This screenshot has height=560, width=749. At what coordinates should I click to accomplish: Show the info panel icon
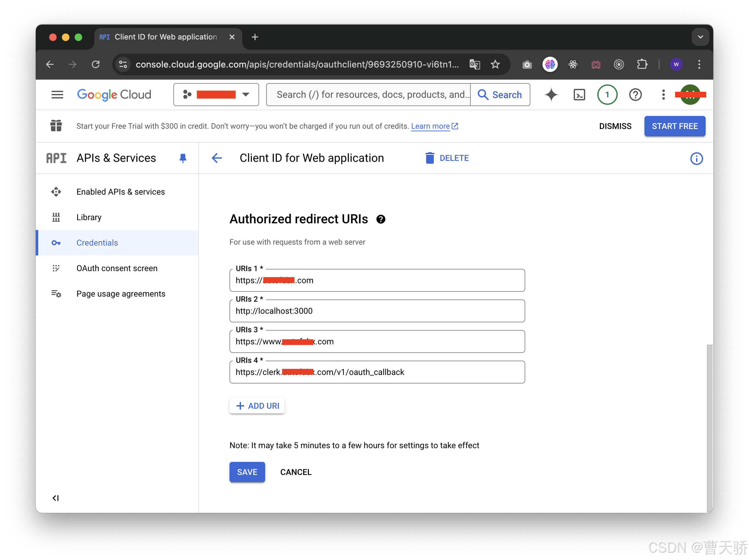coord(696,158)
